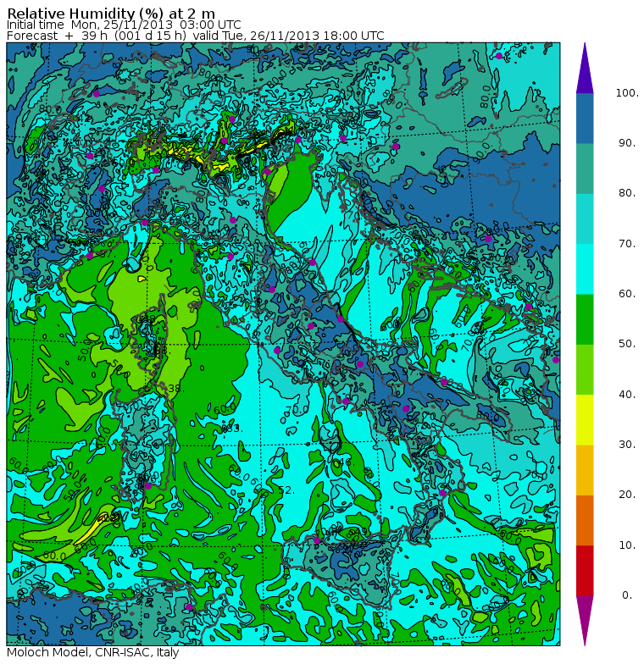Select the red 0–10% legend swatch
This screenshot has width=644, height=664.
coord(585,571)
